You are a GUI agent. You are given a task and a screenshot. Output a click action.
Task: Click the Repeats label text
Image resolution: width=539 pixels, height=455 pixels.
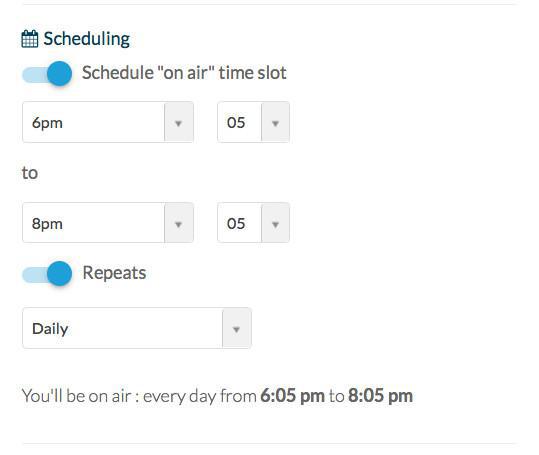point(114,273)
